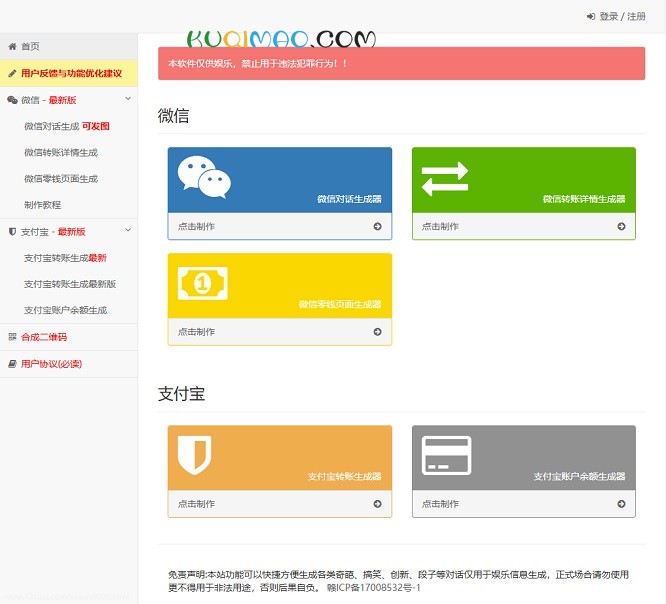Viewport: 666px width, 604px height.
Task: Click the WeChat icon in the sidebar
Action: 12,100
